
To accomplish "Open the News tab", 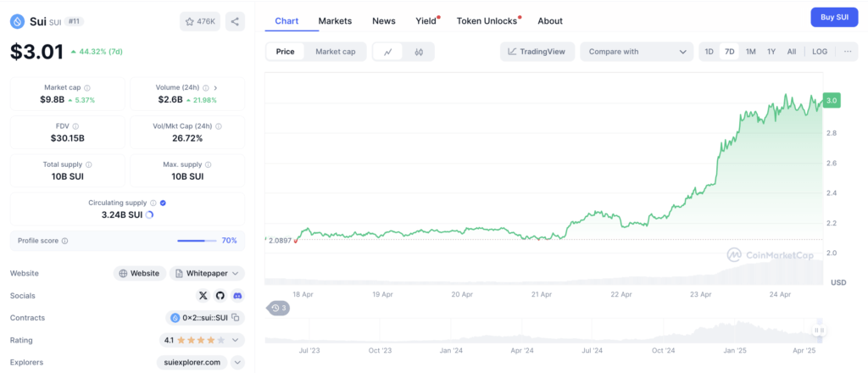I will point(384,21).
